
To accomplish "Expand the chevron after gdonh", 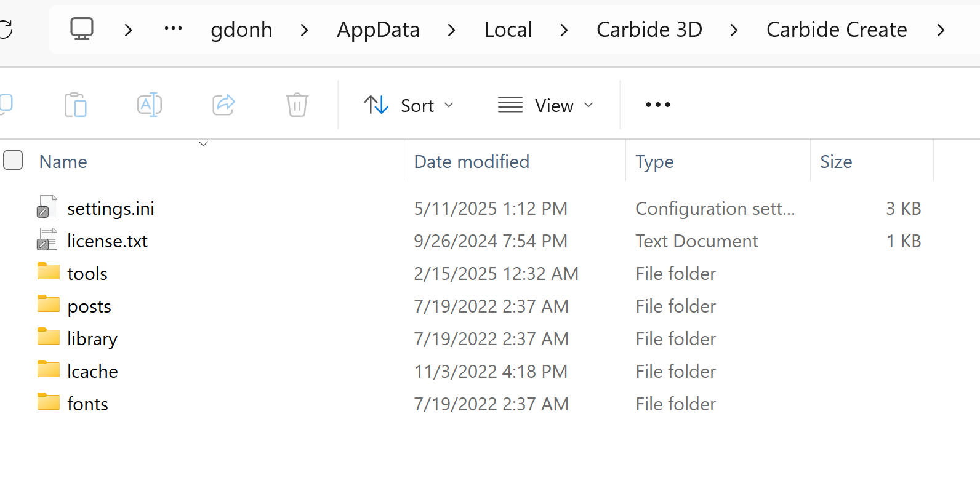I will [x=304, y=30].
